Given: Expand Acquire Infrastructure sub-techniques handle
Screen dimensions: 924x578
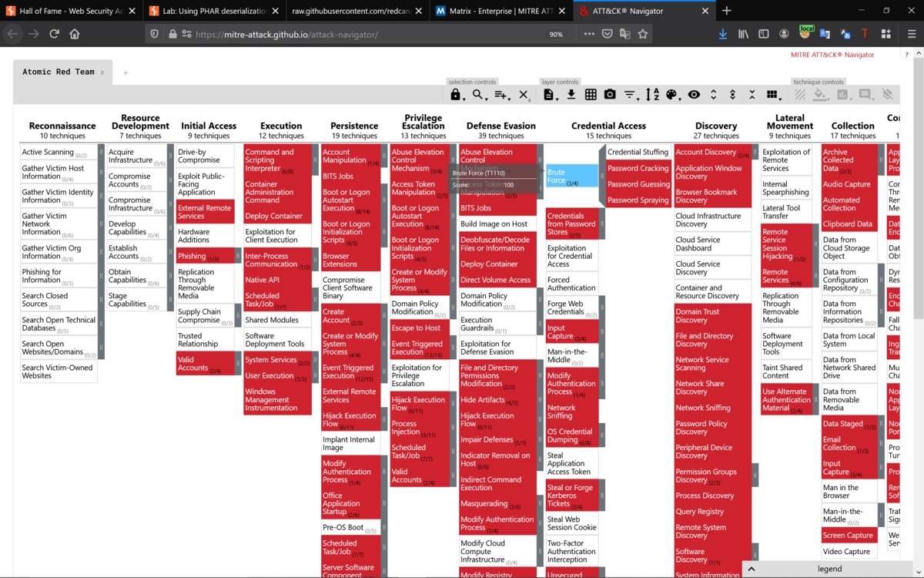Looking at the screenshot, I should [170, 156].
